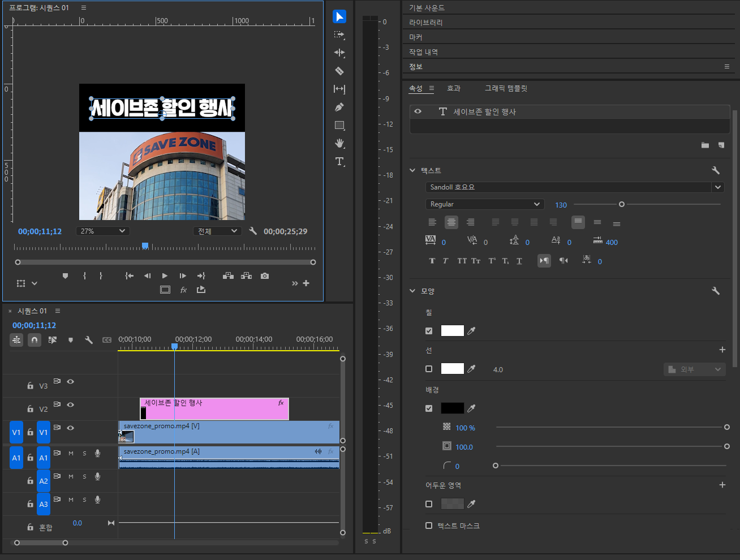
Task: Open the Sandoll 호요요 font dropdown
Action: tap(575, 187)
